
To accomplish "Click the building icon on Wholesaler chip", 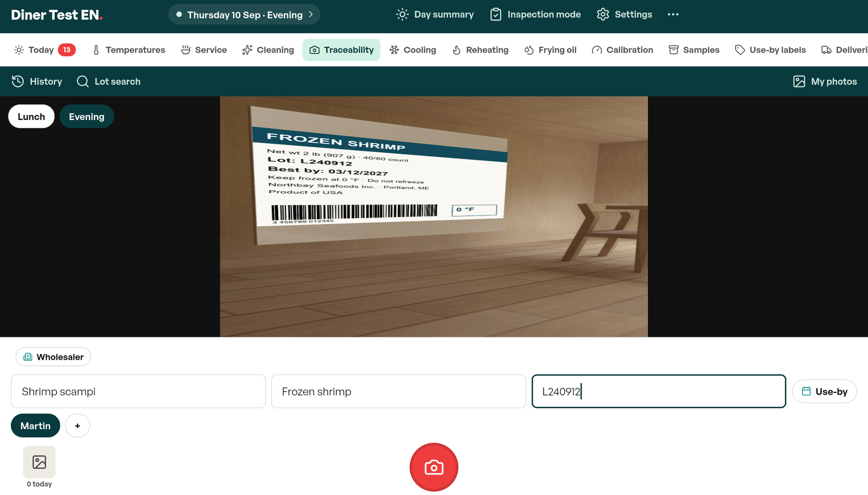I will pyautogui.click(x=28, y=357).
